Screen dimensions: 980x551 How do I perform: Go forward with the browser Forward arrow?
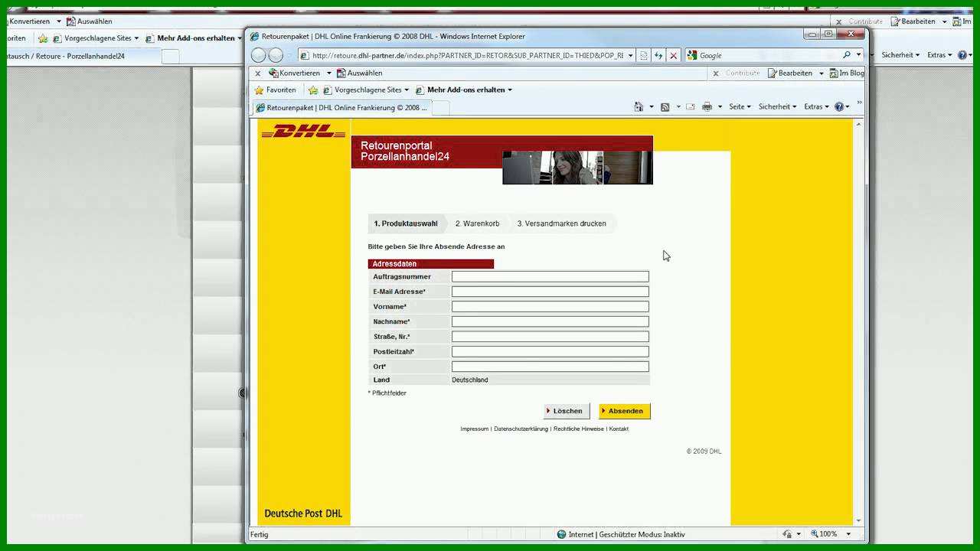(276, 55)
